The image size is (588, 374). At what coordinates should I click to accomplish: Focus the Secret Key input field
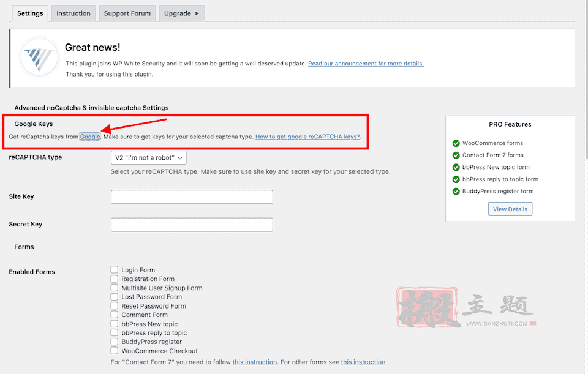click(192, 225)
